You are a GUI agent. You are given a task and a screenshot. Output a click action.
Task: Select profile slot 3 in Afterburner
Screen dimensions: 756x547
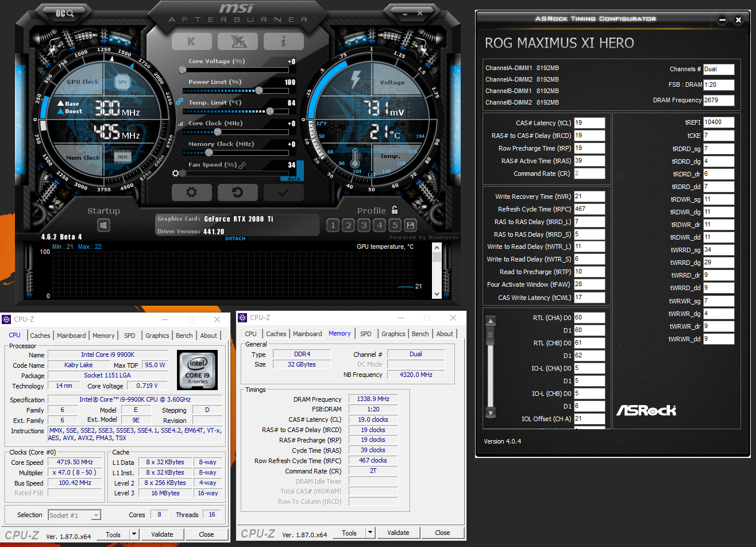click(364, 225)
